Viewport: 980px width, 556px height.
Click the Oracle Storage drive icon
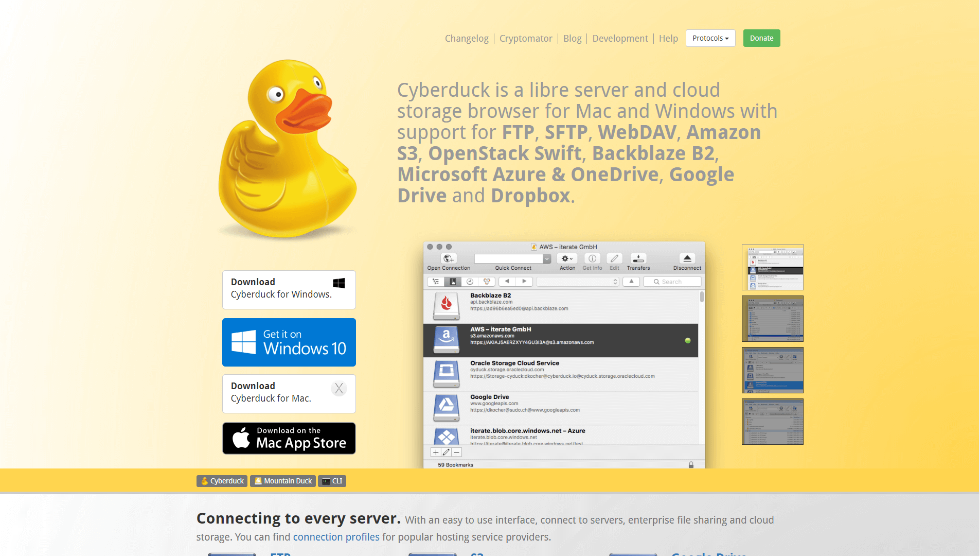coord(447,374)
